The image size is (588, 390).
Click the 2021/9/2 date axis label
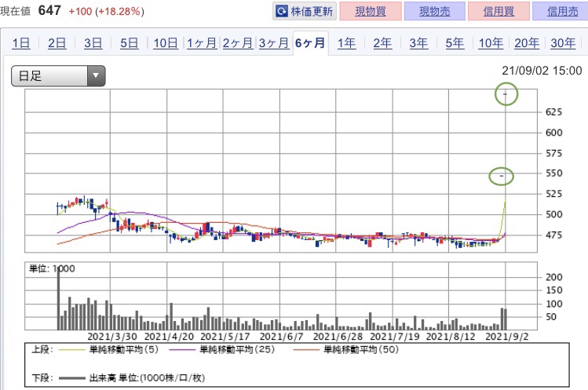point(507,337)
